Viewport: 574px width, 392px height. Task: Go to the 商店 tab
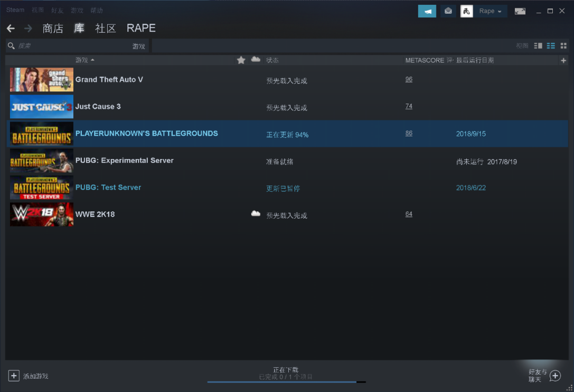tap(53, 28)
